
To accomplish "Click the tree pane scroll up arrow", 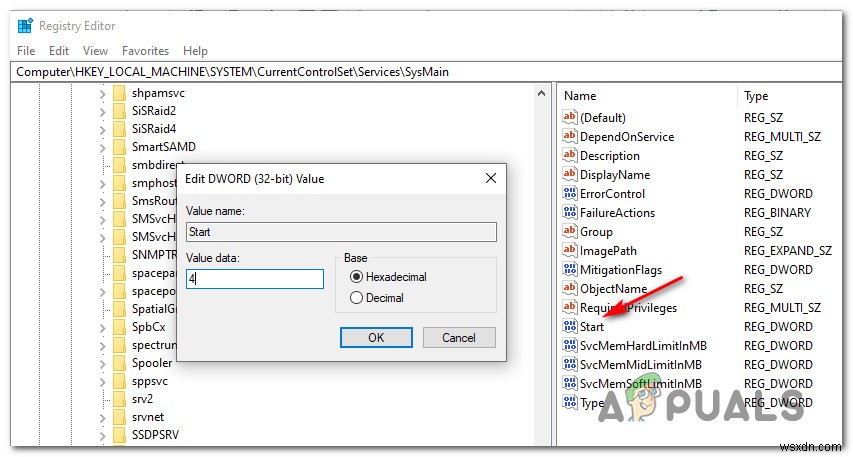I will [x=541, y=94].
